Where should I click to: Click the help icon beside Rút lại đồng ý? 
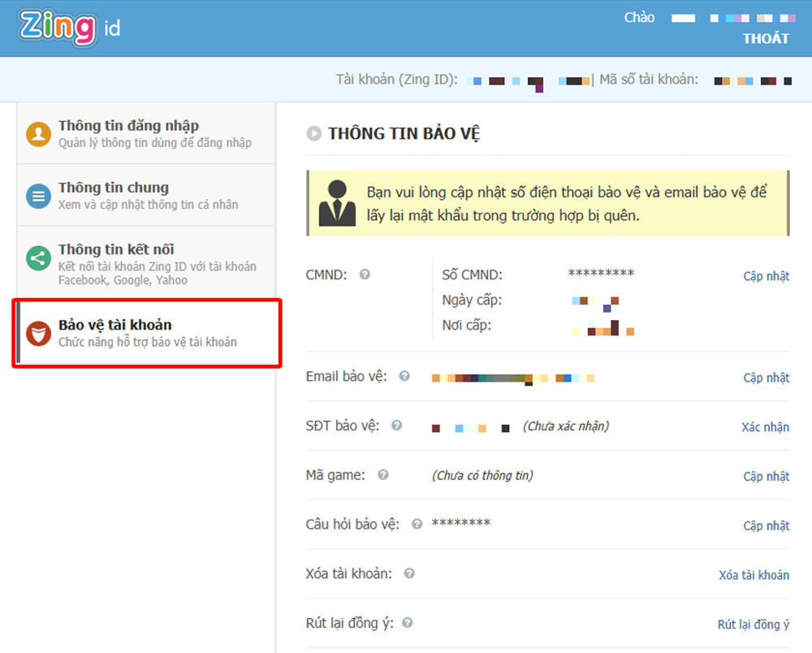coord(408,623)
